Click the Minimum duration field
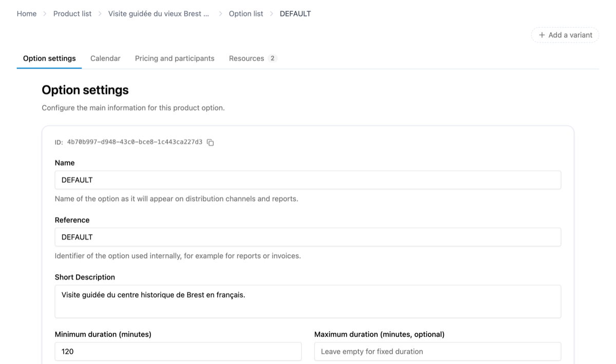The height and width of the screenshot is (364, 616). tap(178, 352)
